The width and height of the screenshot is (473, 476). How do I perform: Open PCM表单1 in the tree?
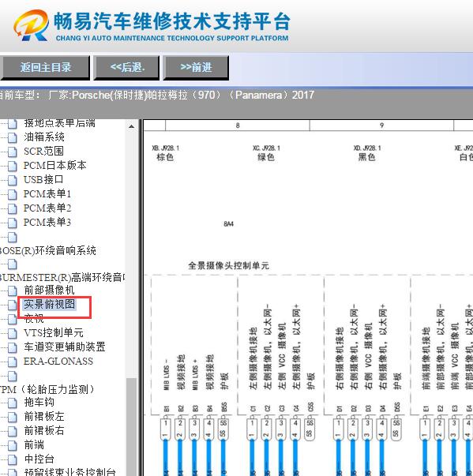click(x=47, y=193)
